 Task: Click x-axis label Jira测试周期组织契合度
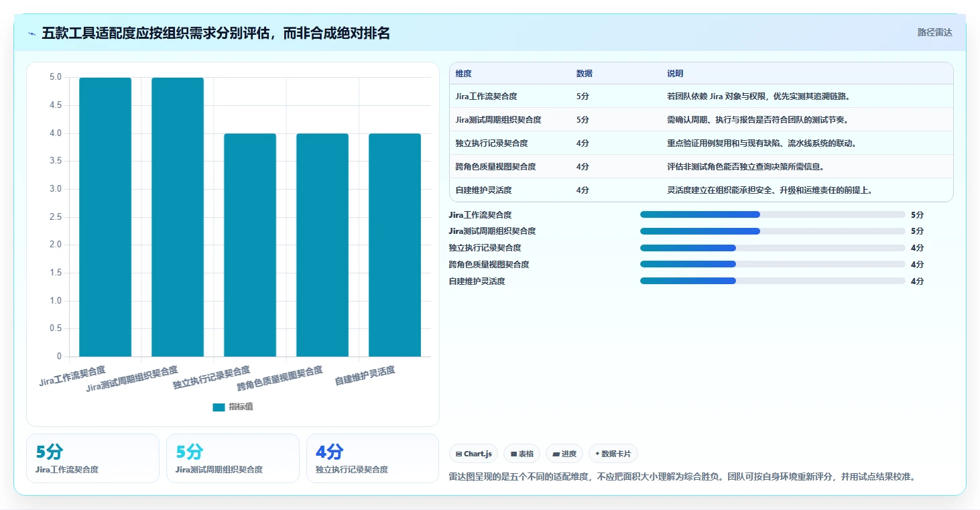click(x=132, y=379)
